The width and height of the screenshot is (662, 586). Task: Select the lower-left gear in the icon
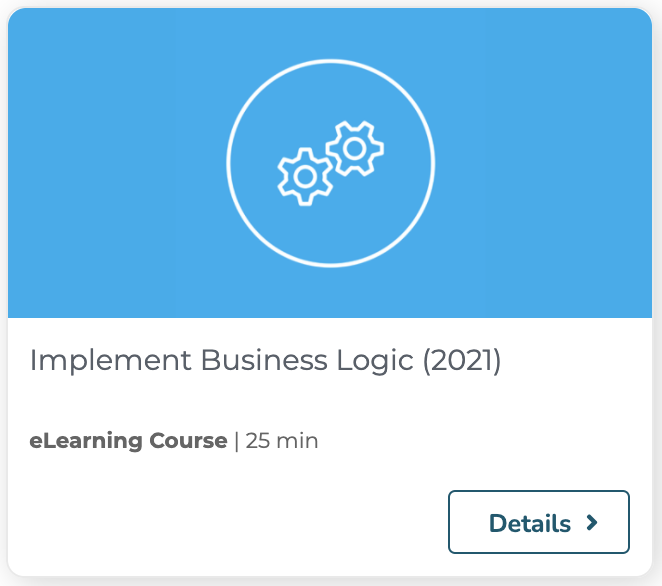click(305, 177)
